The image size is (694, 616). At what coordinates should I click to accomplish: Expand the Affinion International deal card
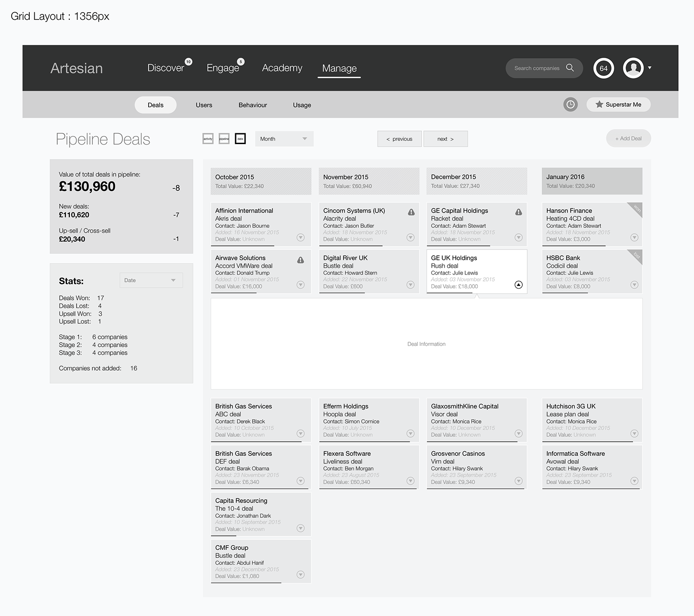[x=300, y=237]
